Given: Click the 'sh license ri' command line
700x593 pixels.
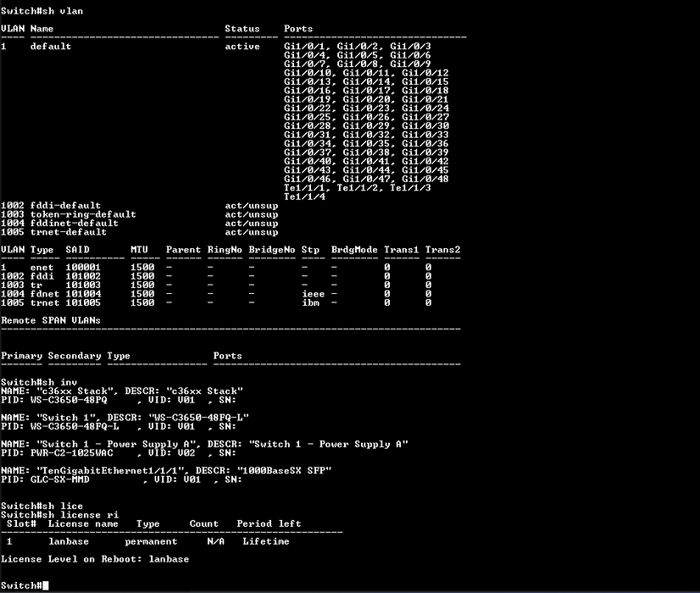Looking at the screenshot, I should point(59,515).
